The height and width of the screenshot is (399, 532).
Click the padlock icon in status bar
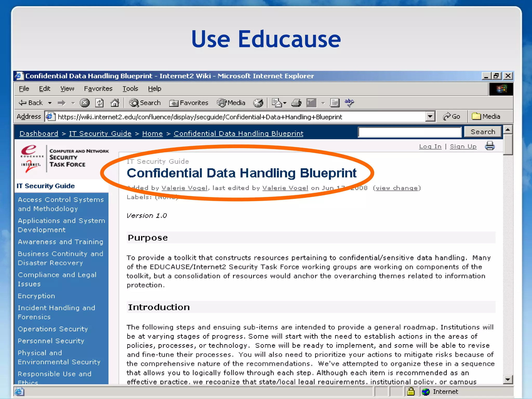tap(411, 391)
